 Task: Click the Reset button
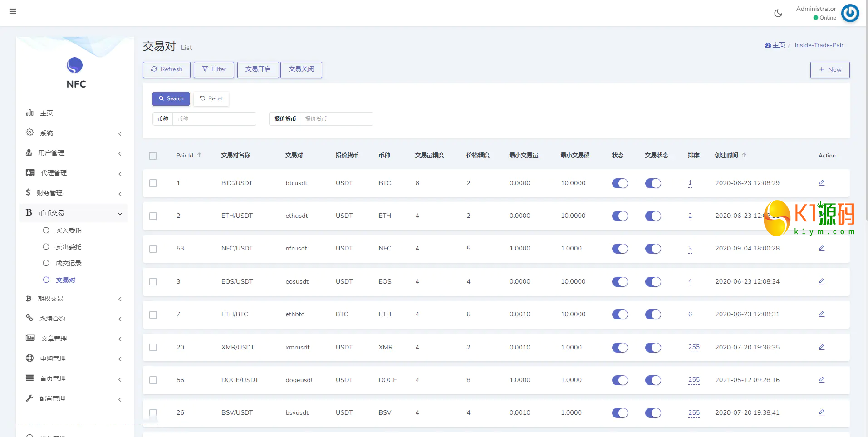pos(211,98)
